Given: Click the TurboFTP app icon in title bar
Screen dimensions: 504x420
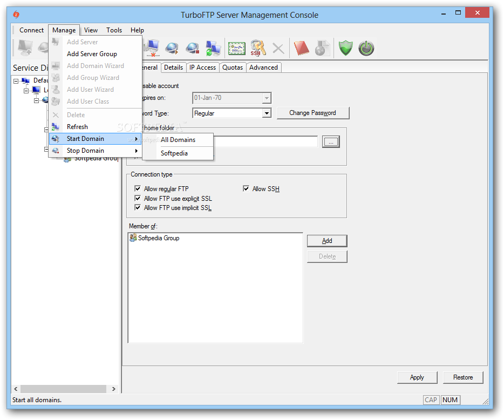Looking at the screenshot, I should tap(16, 15).
